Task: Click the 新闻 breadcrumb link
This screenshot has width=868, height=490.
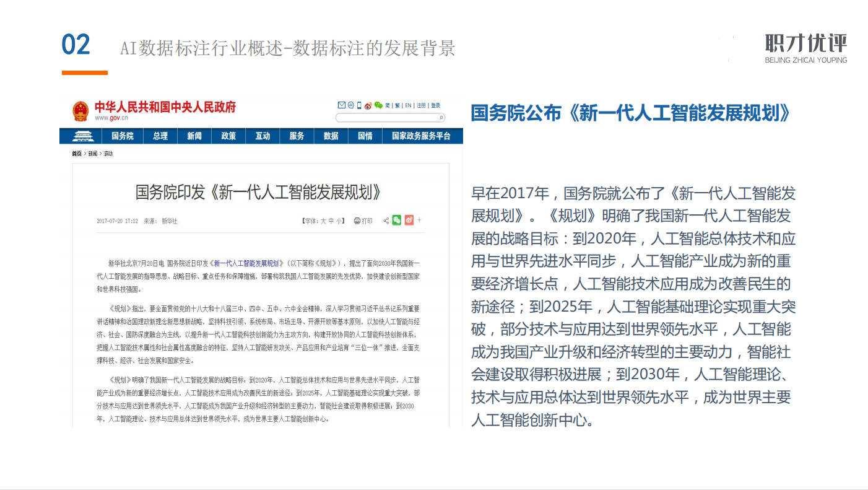Action: click(x=92, y=154)
